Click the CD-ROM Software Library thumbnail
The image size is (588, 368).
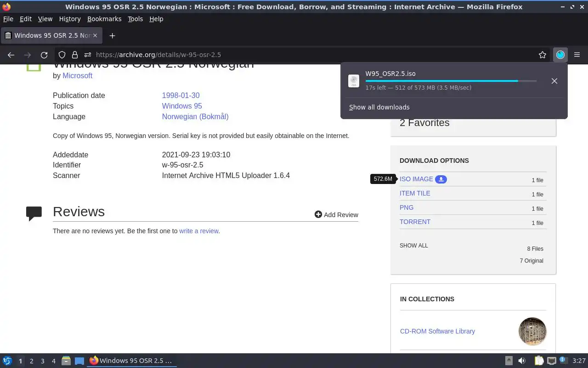click(532, 331)
